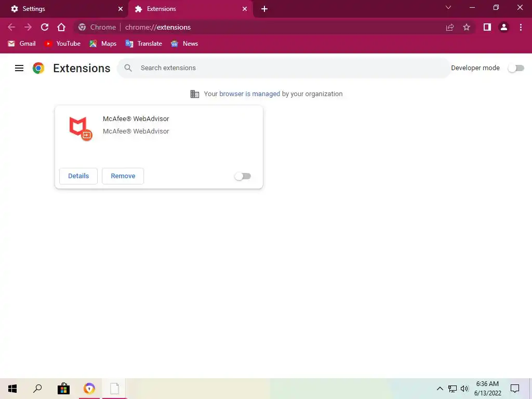Image resolution: width=532 pixels, height=399 pixels.
Task: Open Details for McAfee WebAdvisor
Action: coord(78,176)
